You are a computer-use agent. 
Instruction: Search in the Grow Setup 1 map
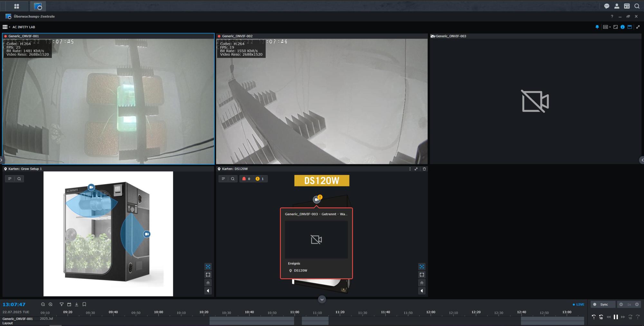pos(19,179)
